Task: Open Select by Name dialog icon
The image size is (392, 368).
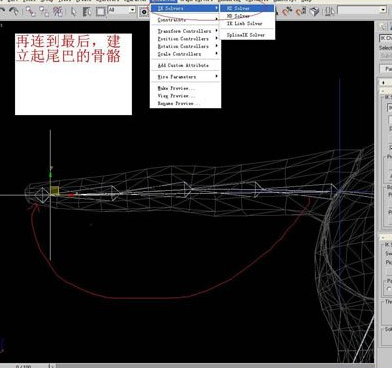Action: pyautogui.click(x=87, y=12)
